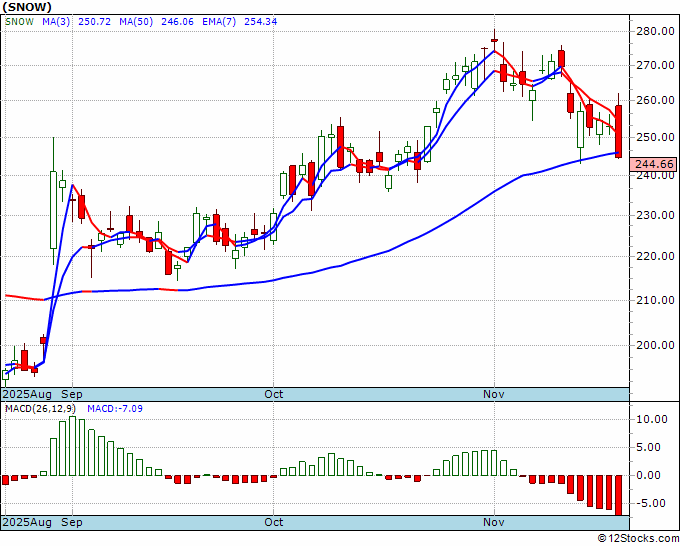Click the Oct label on MACD axis
680x546 pixels.
274,522
